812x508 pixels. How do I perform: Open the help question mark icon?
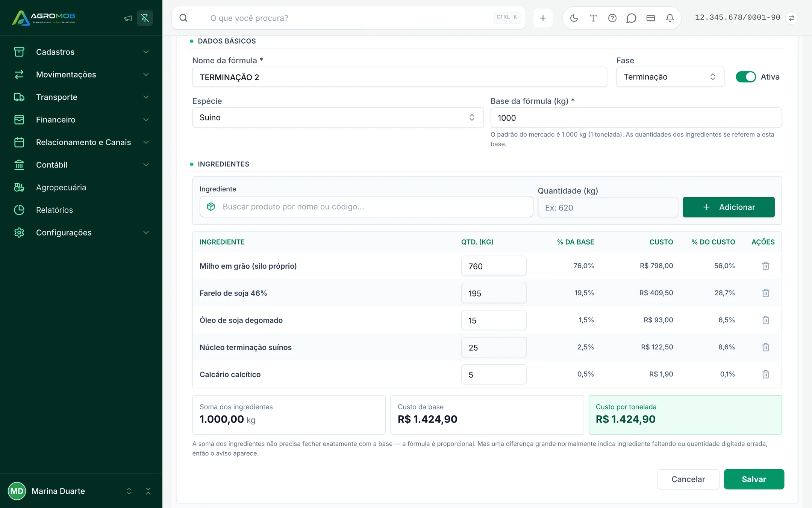pos(612,18)
